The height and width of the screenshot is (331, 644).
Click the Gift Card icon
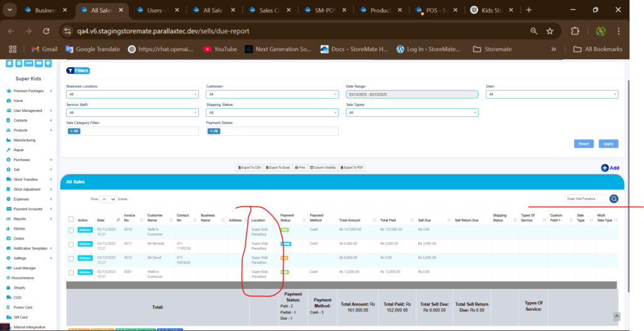click(x=9, y=317)
